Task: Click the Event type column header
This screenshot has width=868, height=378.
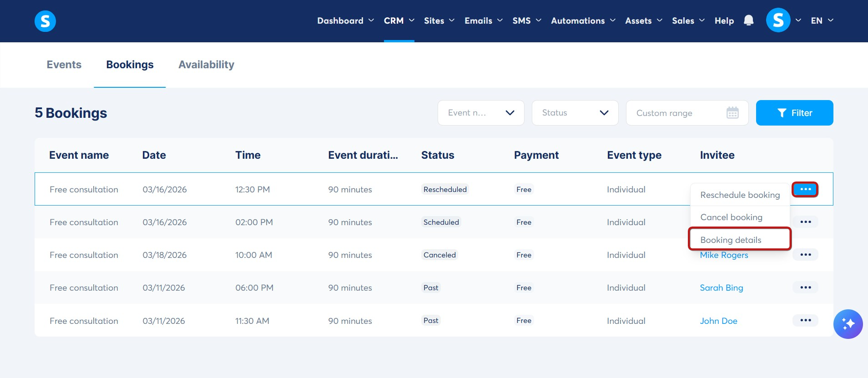Action: 634,155
